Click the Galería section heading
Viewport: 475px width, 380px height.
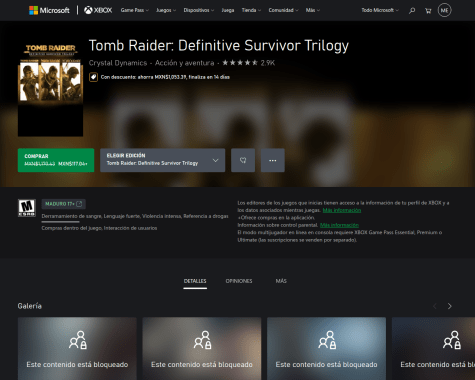[30, 306]
